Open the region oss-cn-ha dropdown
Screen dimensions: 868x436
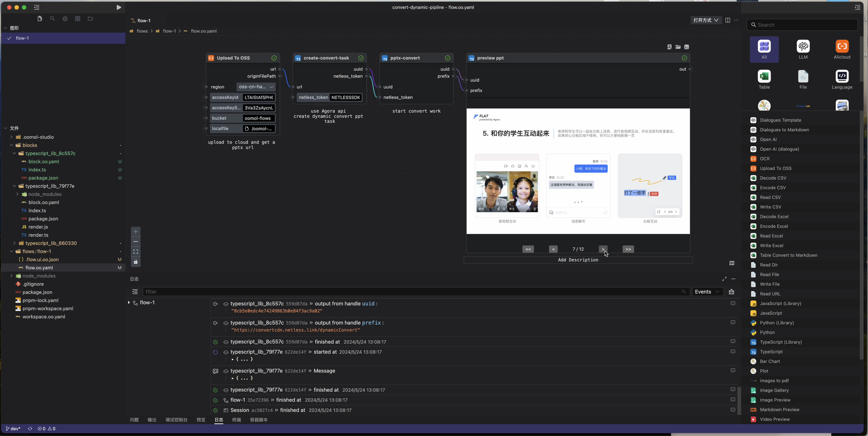tap(256, 87)
